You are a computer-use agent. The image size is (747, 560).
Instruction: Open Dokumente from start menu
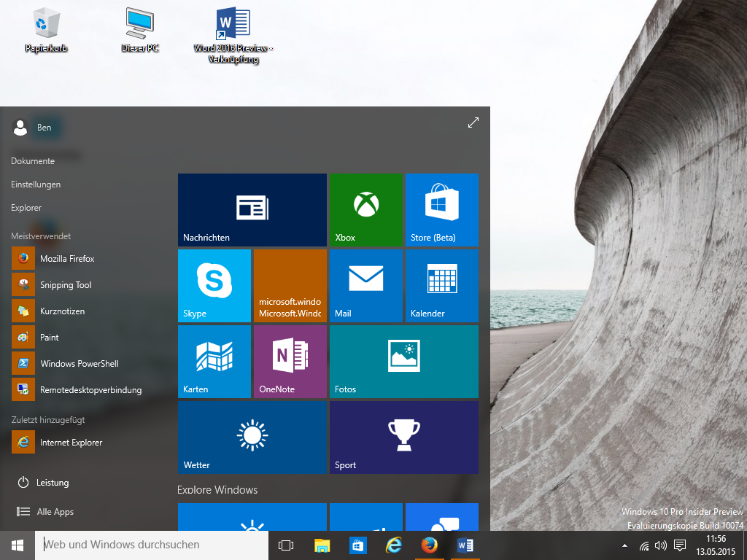coord(33,161)
